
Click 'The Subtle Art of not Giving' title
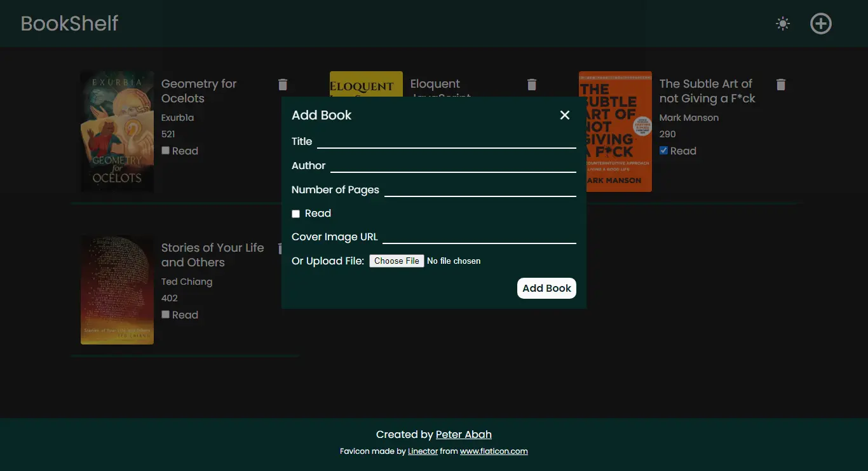click(x=707, y=91)
